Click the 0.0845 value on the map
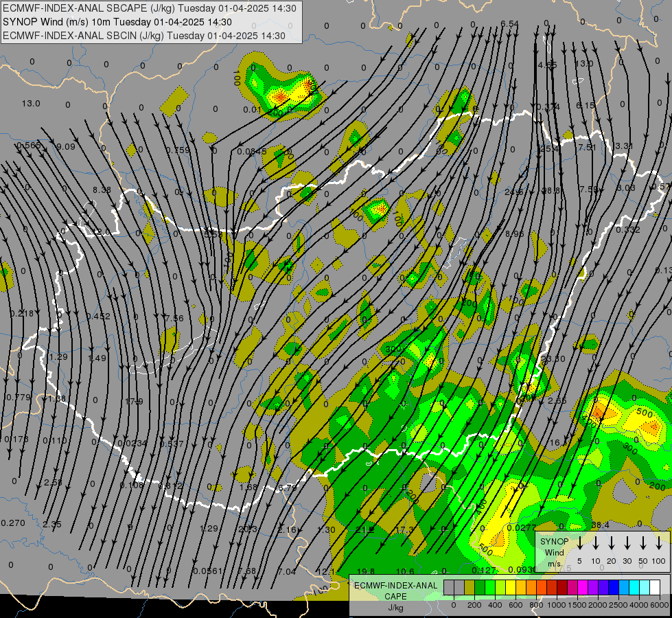The image size is (672, 618). [x=252, y=151]
